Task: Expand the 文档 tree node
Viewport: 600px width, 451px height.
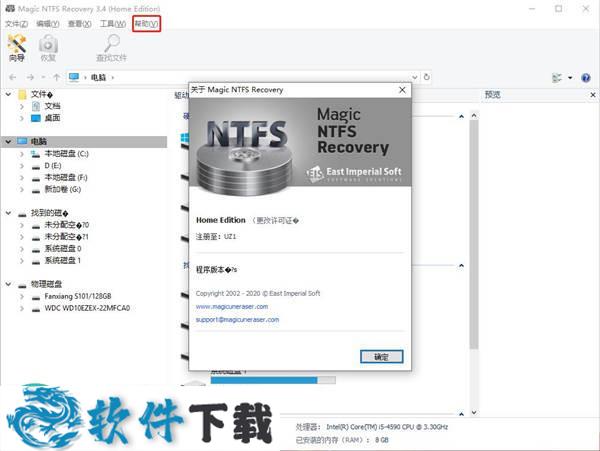Action: (22, 106)
